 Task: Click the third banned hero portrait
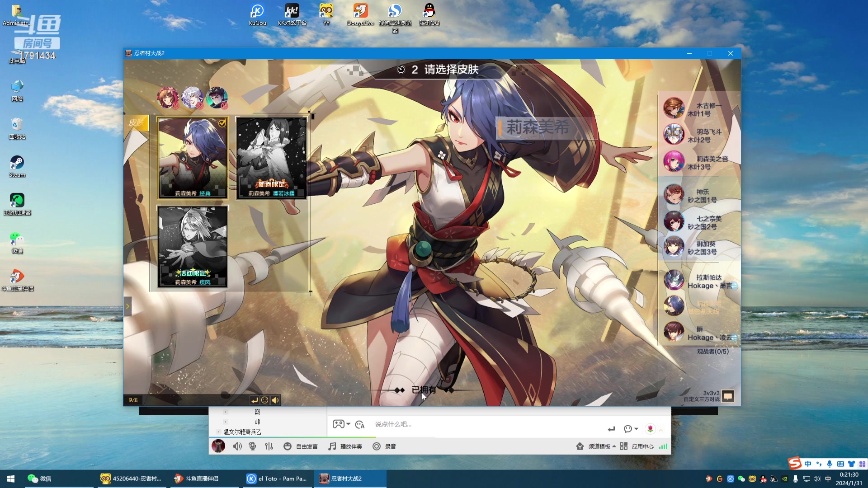pyautogui.click(x=217, y=98)
